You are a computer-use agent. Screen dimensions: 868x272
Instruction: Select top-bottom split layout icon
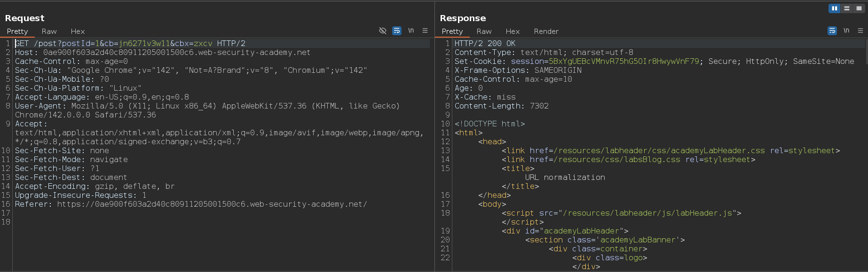tap(847, 8)
